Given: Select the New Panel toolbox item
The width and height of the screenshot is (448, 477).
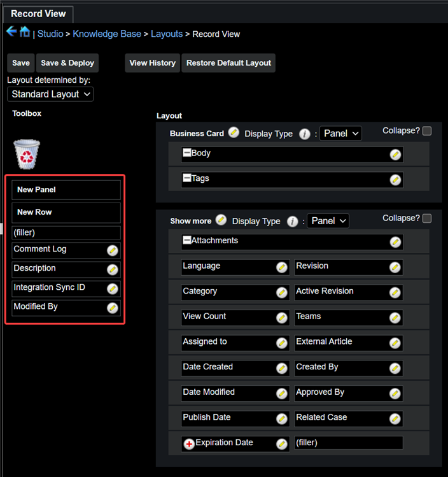Looking at the screenshot, I should click(x=66, y=190).
